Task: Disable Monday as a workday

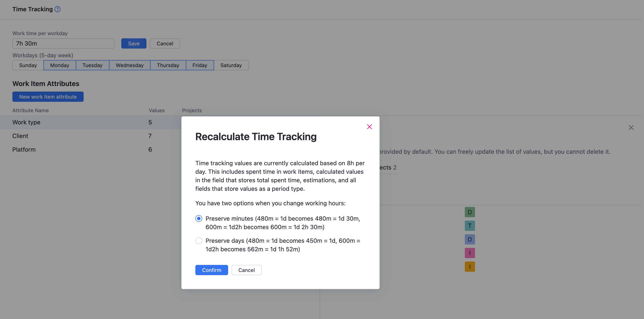Action: tap(60, 65)
